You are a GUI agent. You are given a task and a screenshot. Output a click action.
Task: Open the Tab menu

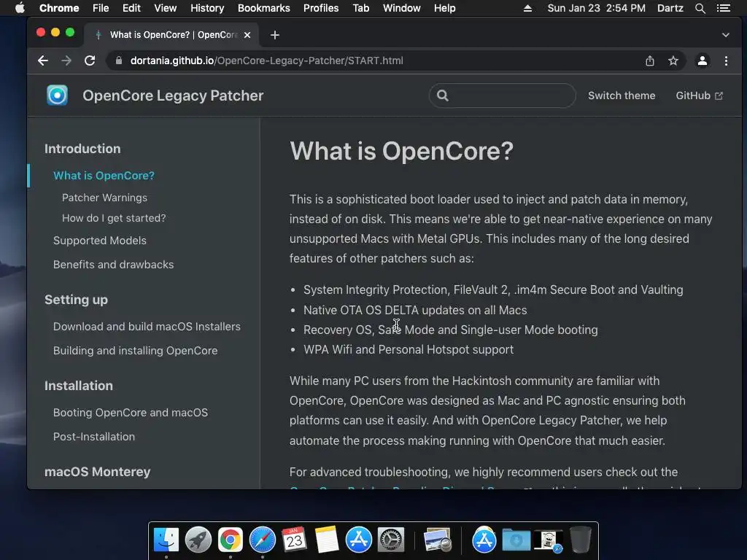(x=360, y=8)
